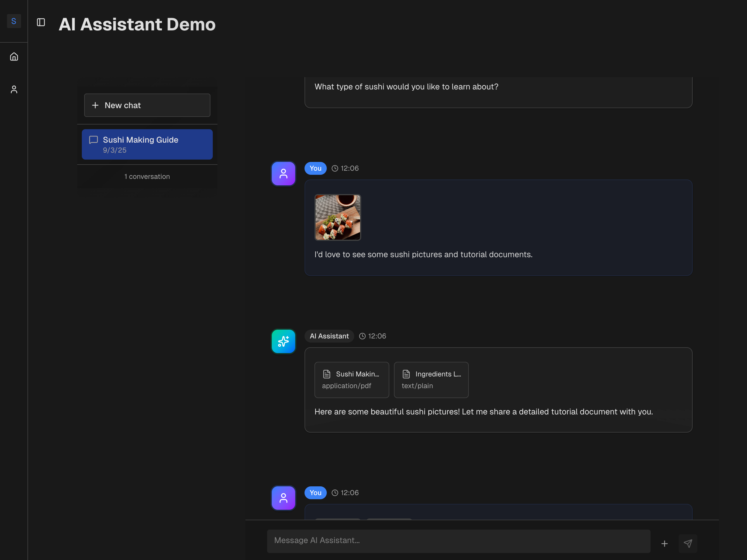
Task: Open the Ingredients text attachment
Action: point(431,380)
